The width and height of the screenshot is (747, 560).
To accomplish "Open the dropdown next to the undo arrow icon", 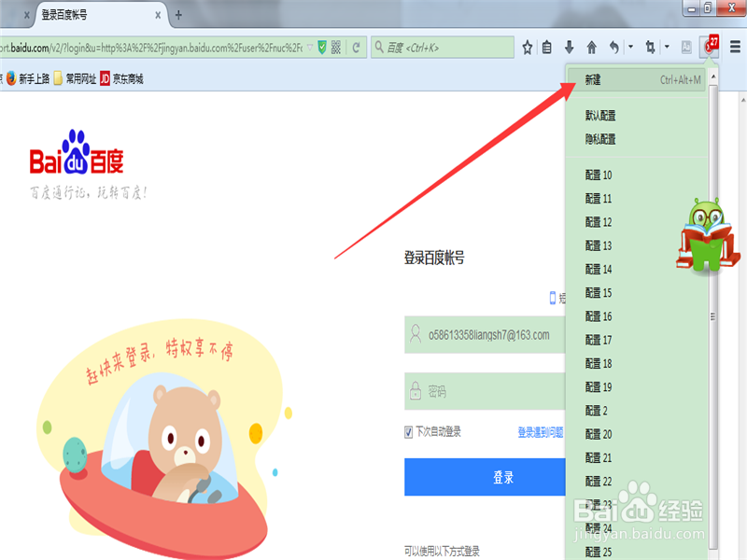I will pos(630,46).
